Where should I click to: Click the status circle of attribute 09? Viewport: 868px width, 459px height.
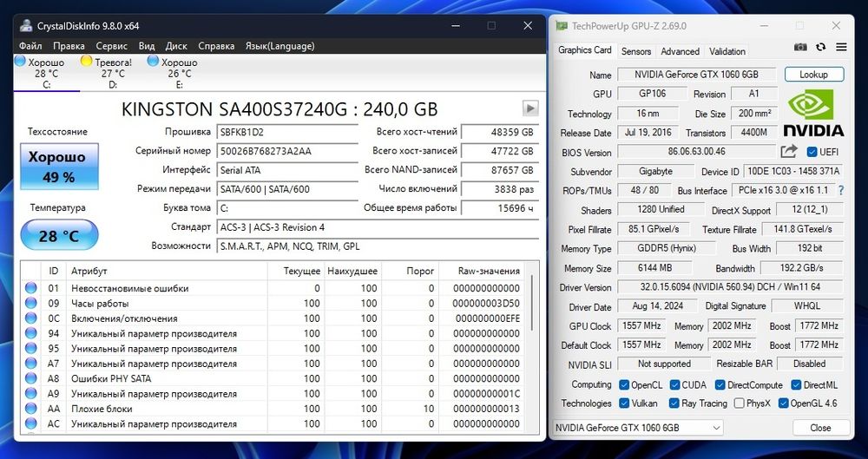[x=30, y=303]
